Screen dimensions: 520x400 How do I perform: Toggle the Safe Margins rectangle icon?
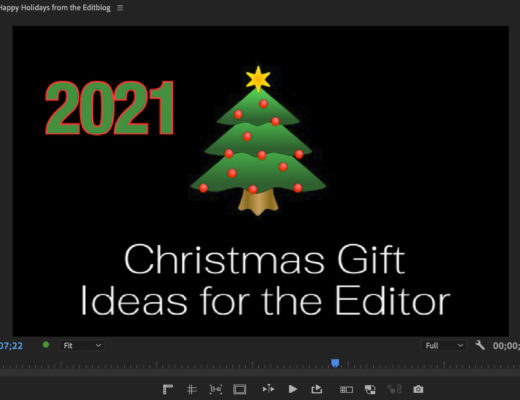(x=240, y=389)
